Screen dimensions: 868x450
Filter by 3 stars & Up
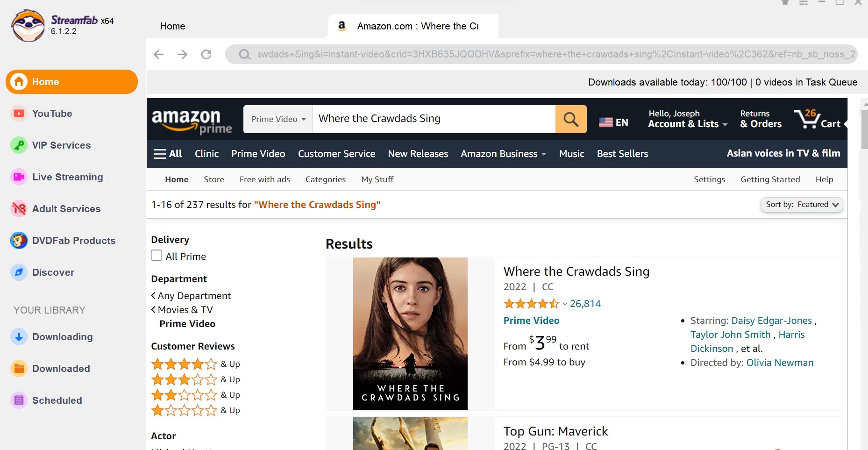[x=196, y=379]
